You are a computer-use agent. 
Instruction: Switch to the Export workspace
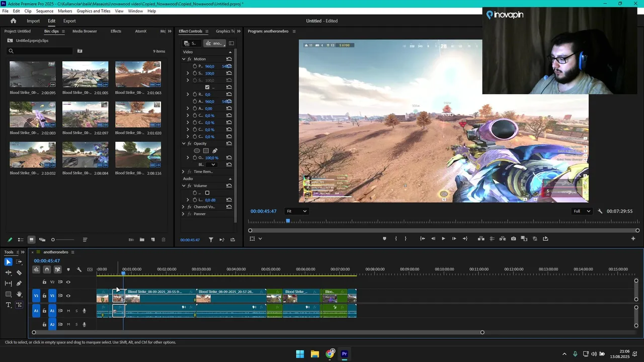click(69, 21)
